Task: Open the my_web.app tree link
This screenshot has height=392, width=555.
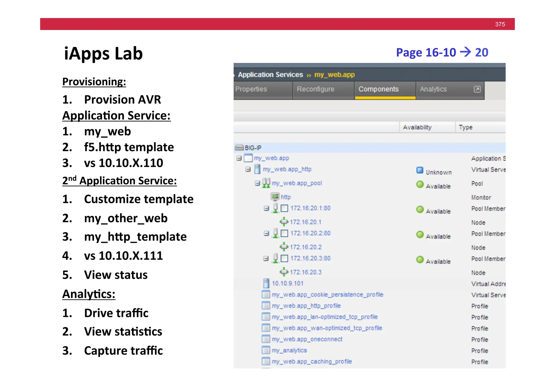Action: tap(271, 158)
